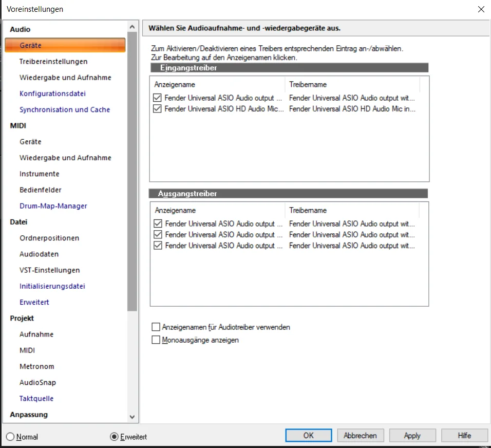Click the sidebar scroll-down arrow
Viewport: 491px width, 448px height.
(x=132, y=417)
